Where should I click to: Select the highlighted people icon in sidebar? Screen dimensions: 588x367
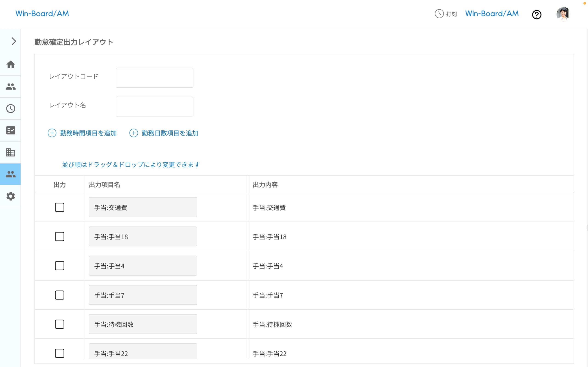10,174
